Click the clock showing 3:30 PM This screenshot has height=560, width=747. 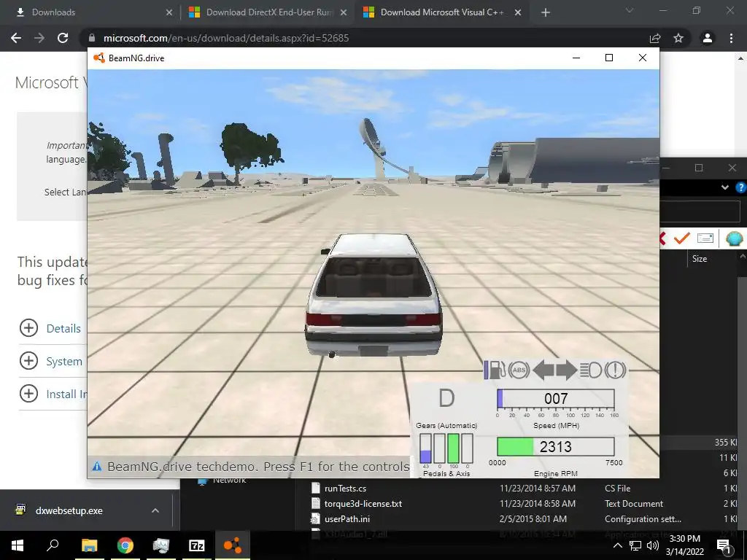[684, 539]
